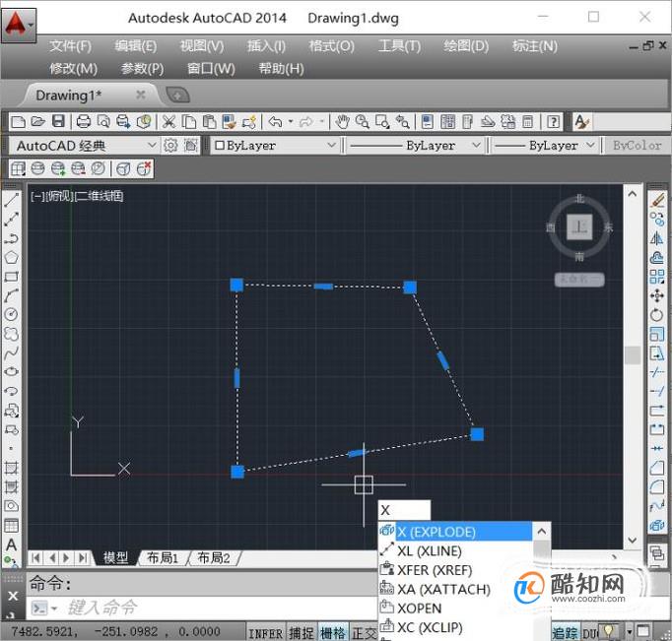This screenshot has width=672, height=641.
Task: Click the [-] viewport controls label
Action: click(37, 196)
